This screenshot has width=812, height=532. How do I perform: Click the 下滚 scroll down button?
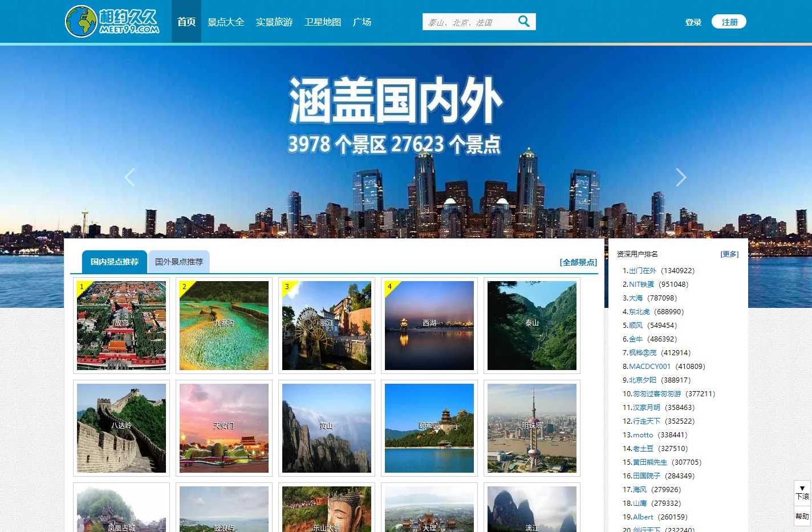pos(802,493)
